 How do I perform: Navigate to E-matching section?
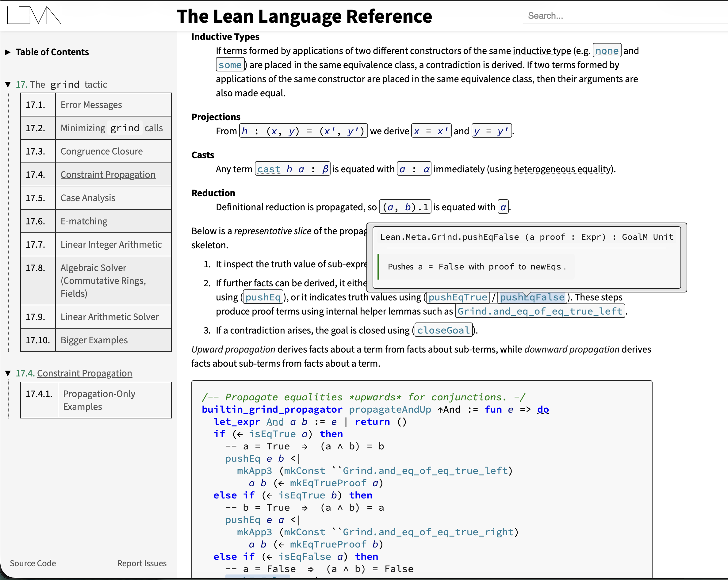pos(84,221)
